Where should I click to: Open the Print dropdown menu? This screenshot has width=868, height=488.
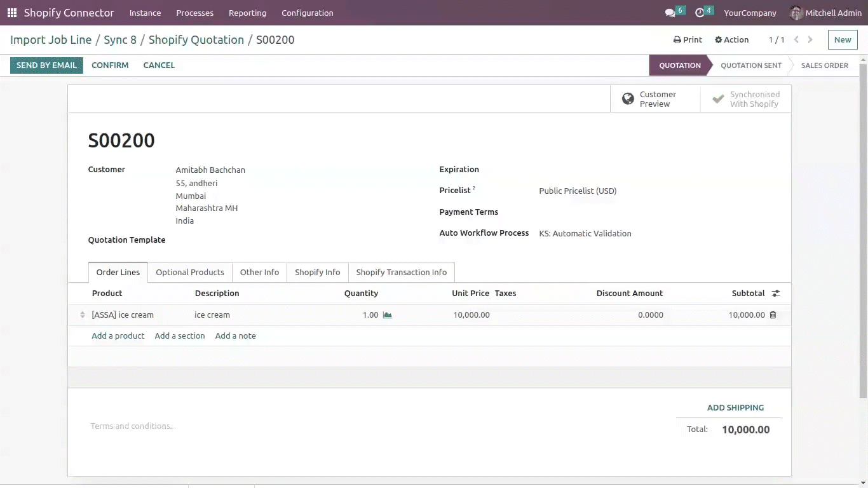click(688, 39)
